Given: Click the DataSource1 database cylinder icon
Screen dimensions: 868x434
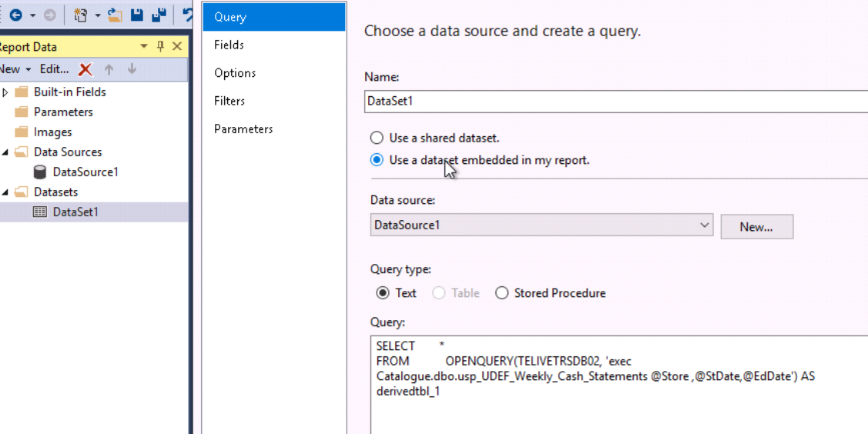Looking at the screenshot, I should point(40,172).
